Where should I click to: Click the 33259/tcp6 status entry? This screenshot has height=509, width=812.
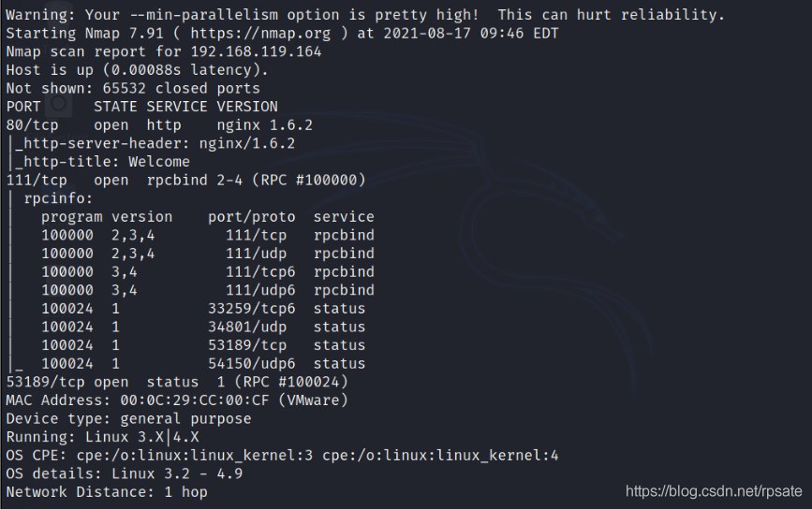coord(203,309)
